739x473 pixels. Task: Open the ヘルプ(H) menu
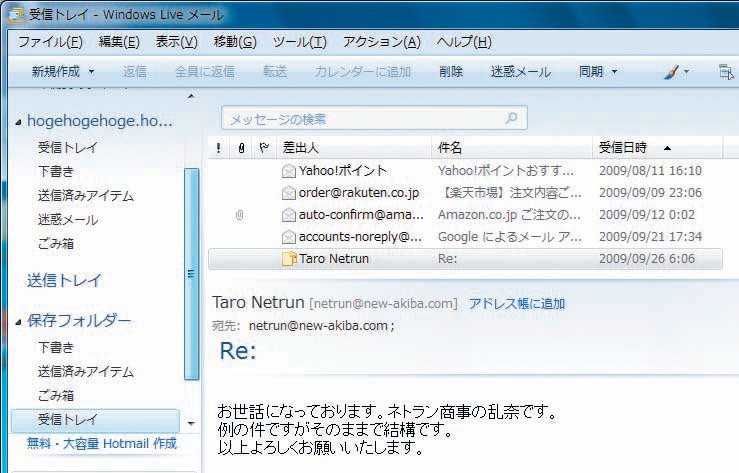464,42
